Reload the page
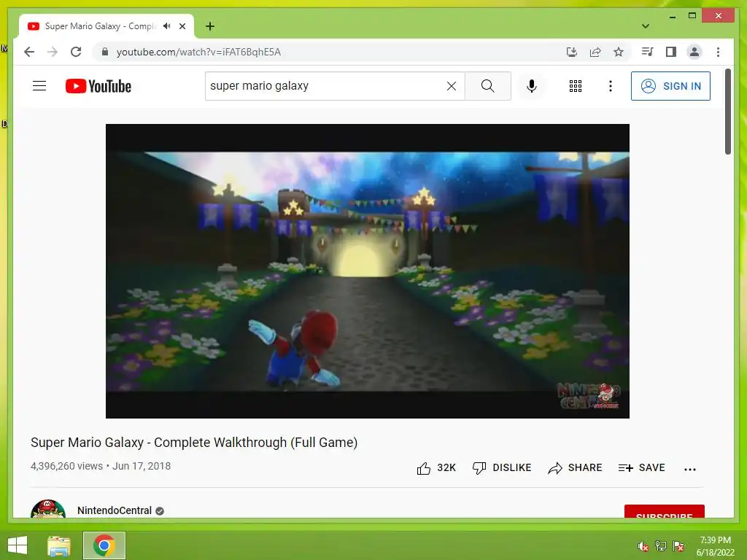Image resolution: width=747 pixels, height=560 pixels. pyautogui.click(x=76, y=52)
